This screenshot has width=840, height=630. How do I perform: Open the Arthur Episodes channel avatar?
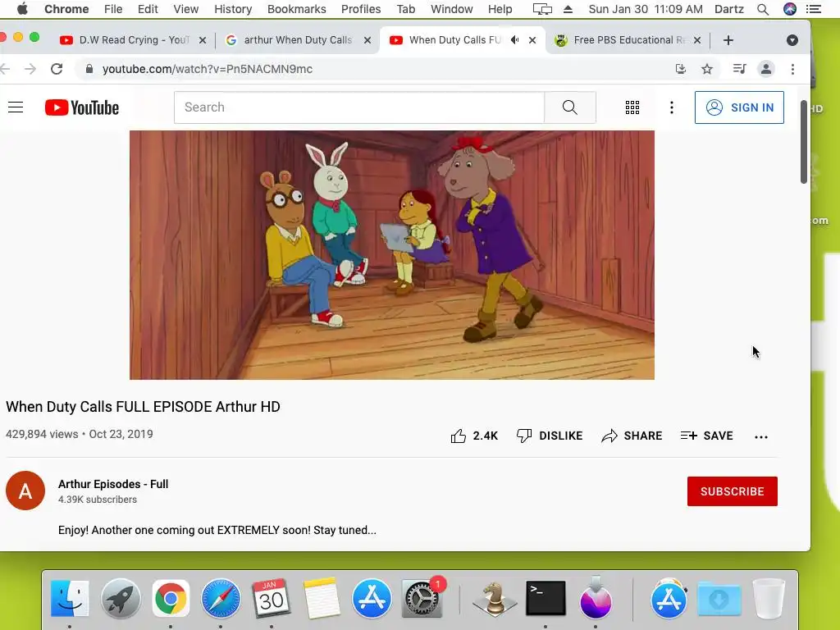25,491
